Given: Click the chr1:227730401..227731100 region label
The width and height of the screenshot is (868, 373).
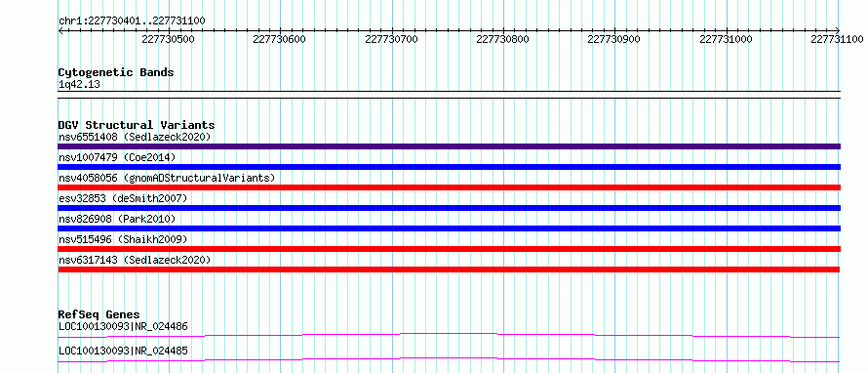Looking at the screenshot, I should tap(132, 21).
